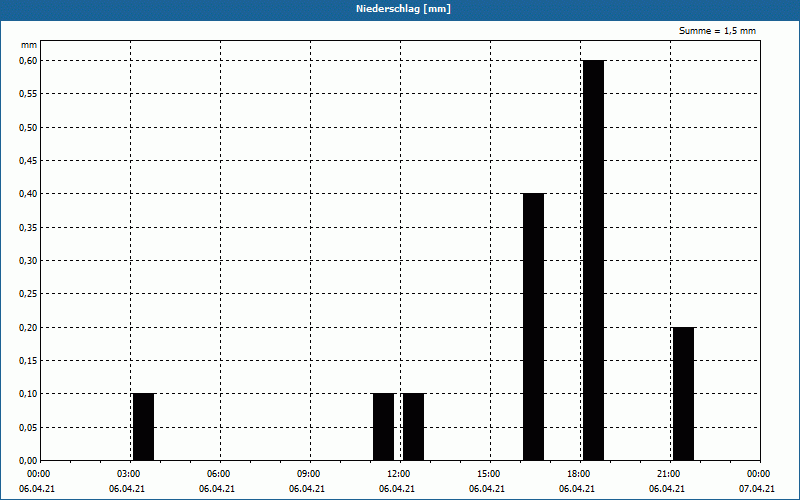Screen dimensions: 800x500
Task: Click the 21:00 time label
Action: point(669,474)
